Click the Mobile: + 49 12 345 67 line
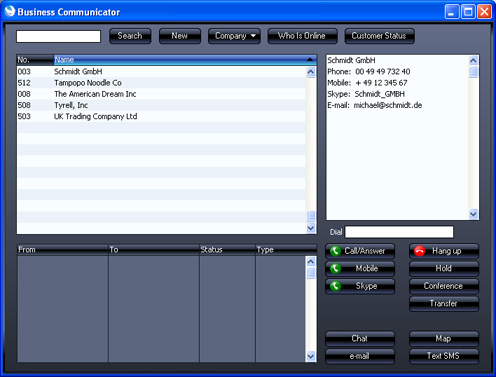This screenshot has height=377, width=496. pos(367,83)
